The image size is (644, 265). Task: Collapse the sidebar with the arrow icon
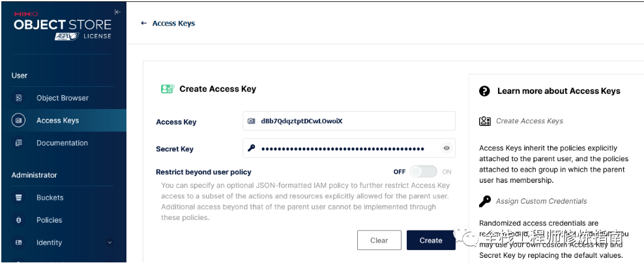[117, 12]
